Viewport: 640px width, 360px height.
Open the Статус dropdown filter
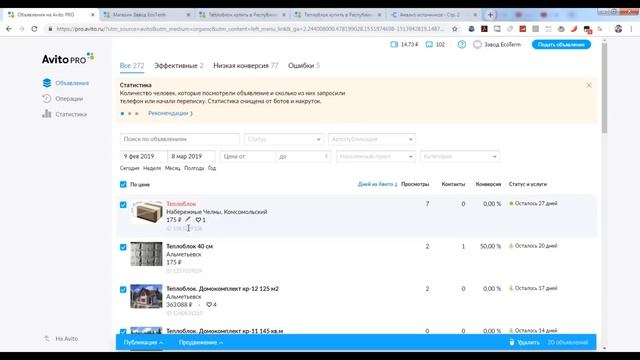pyautogui.click(x=284, y=139)
